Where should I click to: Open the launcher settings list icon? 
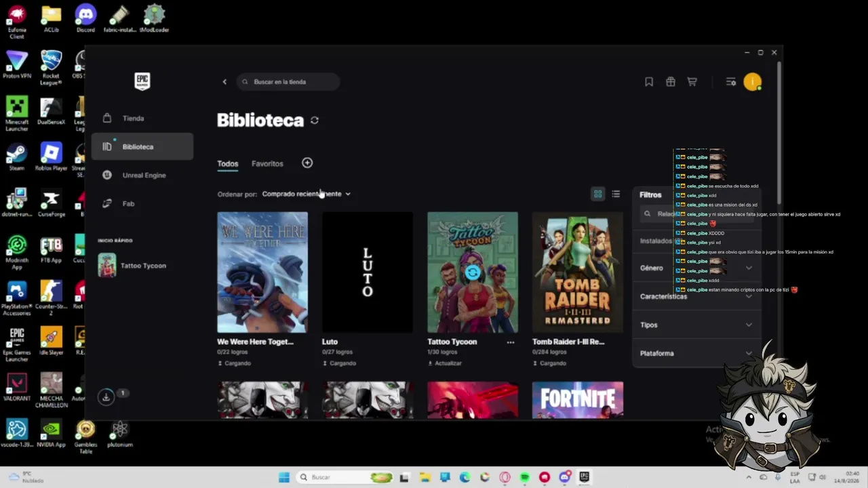coord(730,82)
